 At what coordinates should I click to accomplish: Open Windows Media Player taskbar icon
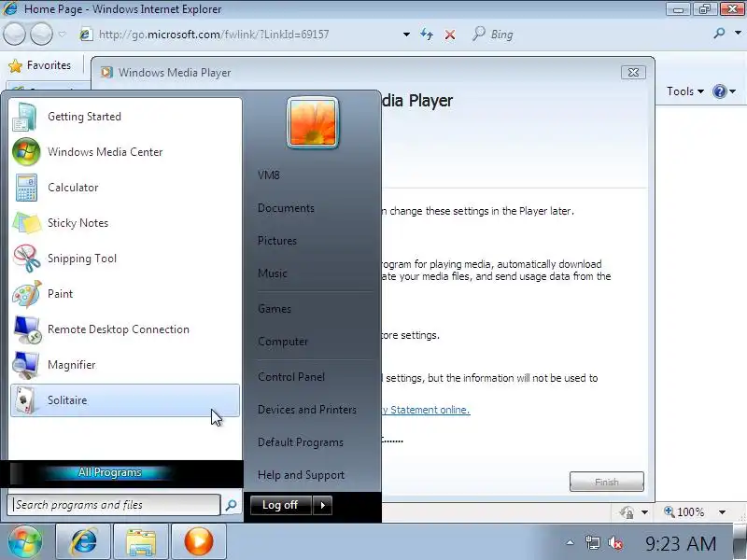[x=198, y=541]
